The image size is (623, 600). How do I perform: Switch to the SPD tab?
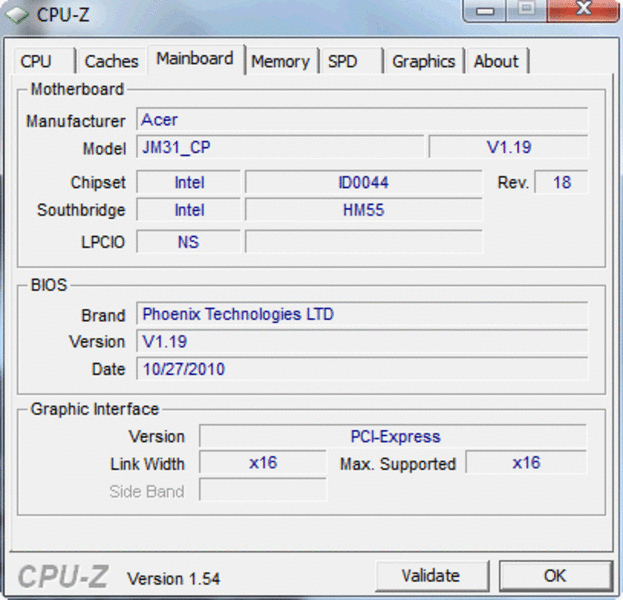[351, 61]
